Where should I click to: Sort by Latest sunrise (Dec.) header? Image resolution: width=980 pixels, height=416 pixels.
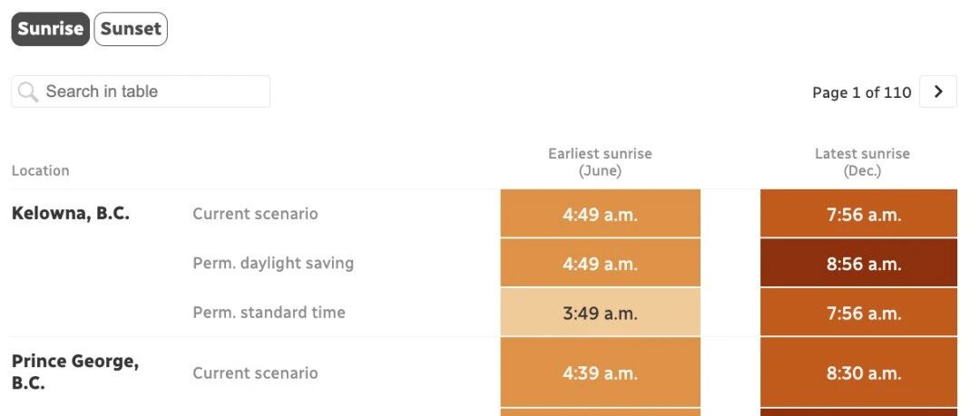[862, 162]
